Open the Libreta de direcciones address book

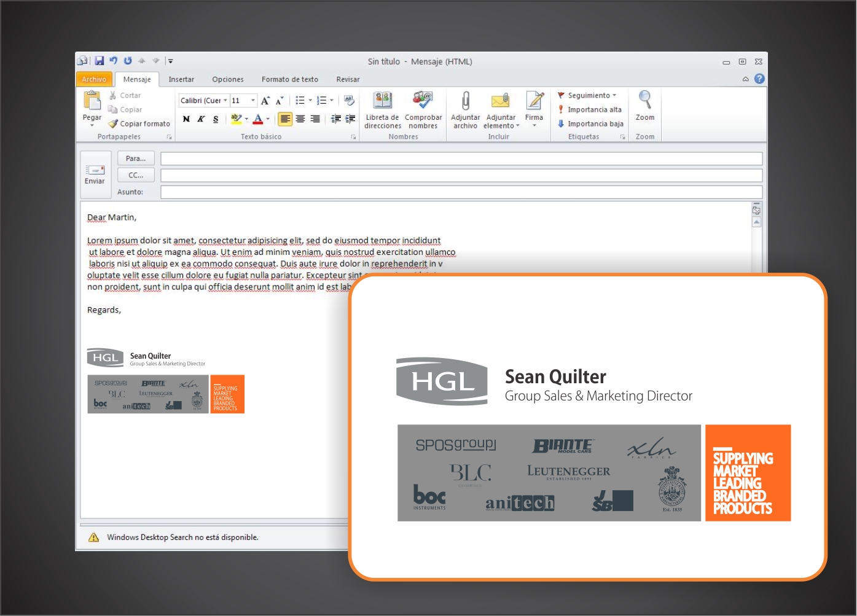[x=382, y=101]
